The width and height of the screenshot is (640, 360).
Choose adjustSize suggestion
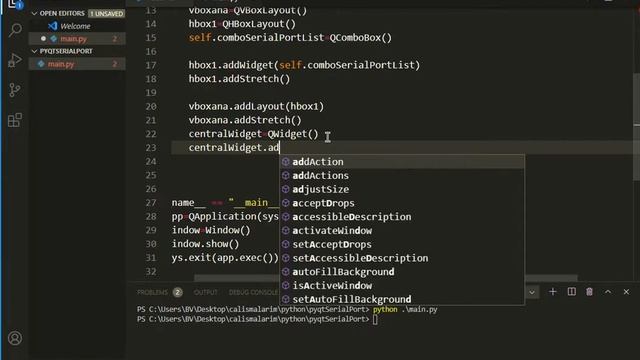[x=402, y=189]
